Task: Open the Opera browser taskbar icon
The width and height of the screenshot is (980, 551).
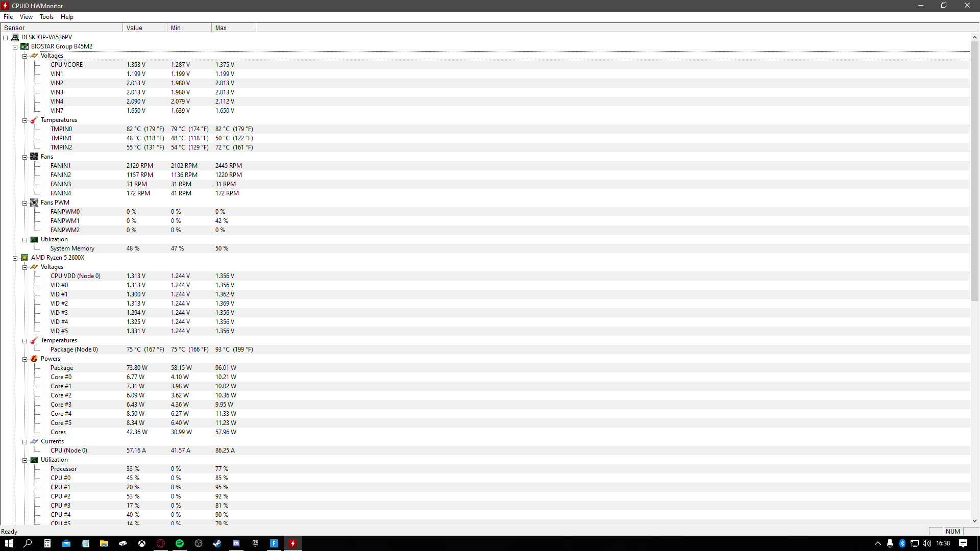Action: [161, 543]
